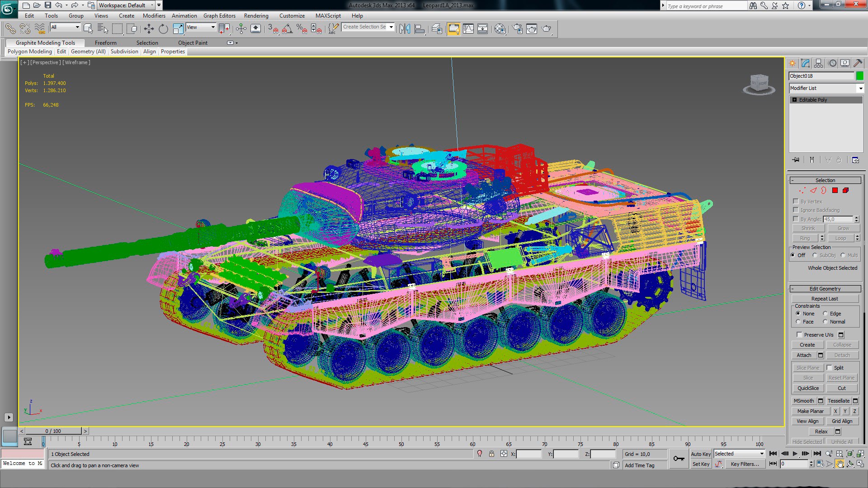Select the None constraint radio

point(798,314)
